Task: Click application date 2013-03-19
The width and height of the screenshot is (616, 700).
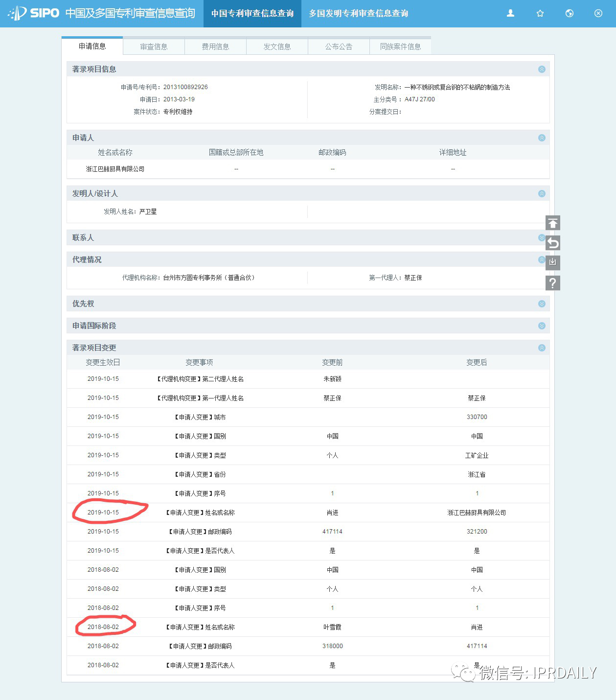Action: tap(179, 99)
